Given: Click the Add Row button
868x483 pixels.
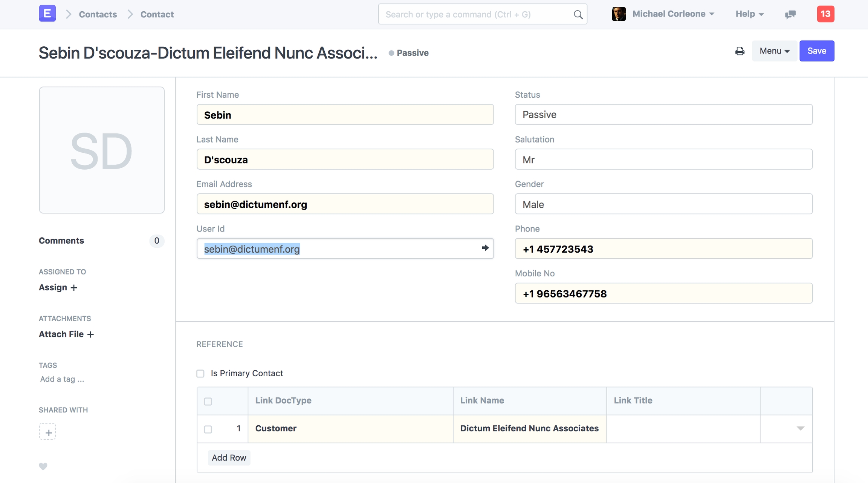Looking at the screenshot, I should coord(229,457).
